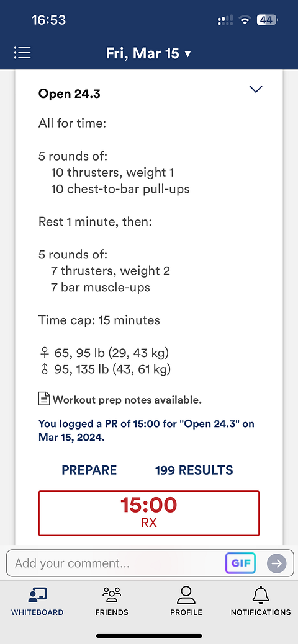Open Workout prep notes available link
Viewport: 298px width, 644px height.
[127, 400]
